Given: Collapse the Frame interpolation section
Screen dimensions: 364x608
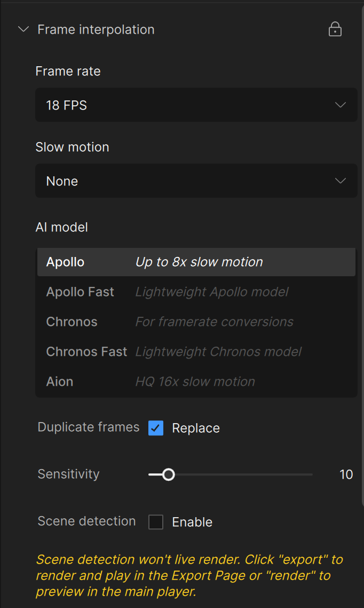Looking at the screenshot, I should 23,29.
